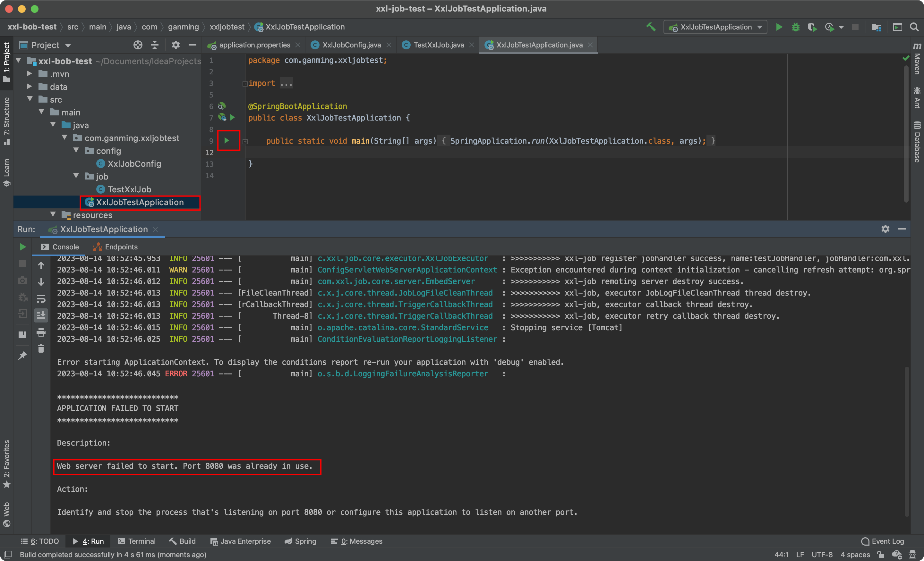Click Run panel stop square icon
Image resolution: width=924 pixels, height=561 pixels.
click(22, 264)
